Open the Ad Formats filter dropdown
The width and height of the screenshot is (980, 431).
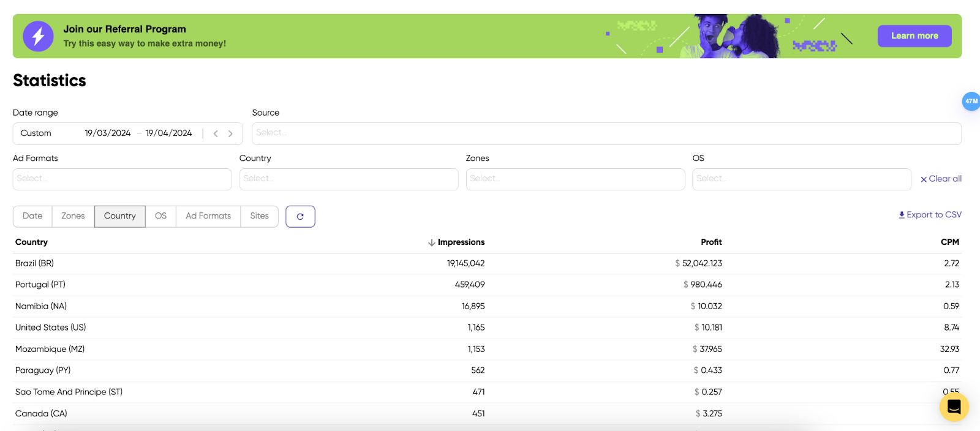coord(122,179)
